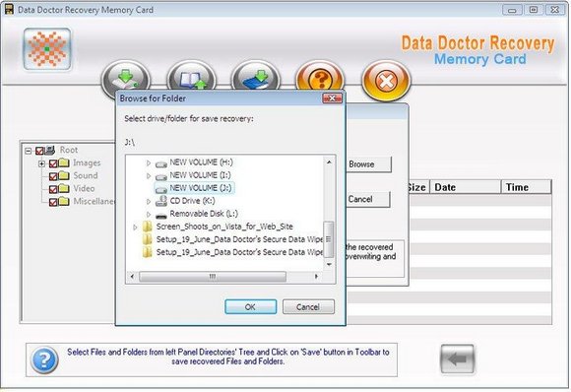571x392 pixels.
Task: Expand Screen_Shoots_on_Vista_for_Web_Site folder
Action: [135, 227]
